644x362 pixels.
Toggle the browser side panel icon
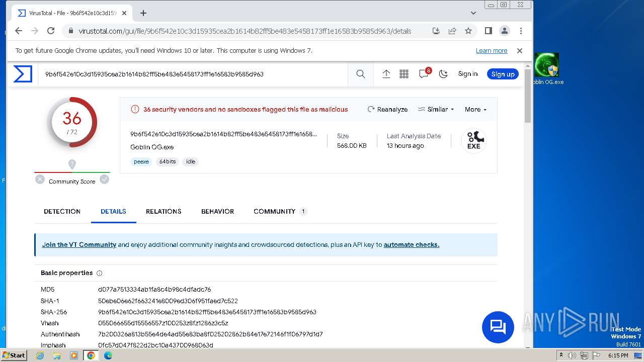coord(488,31)
